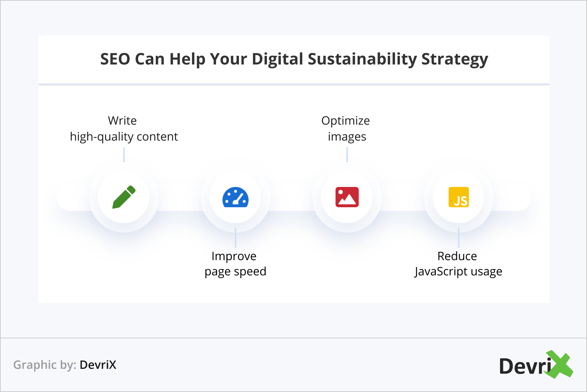Click the connector line above image circle
Screen dimensions: 587x392
[x=347, y=155]
